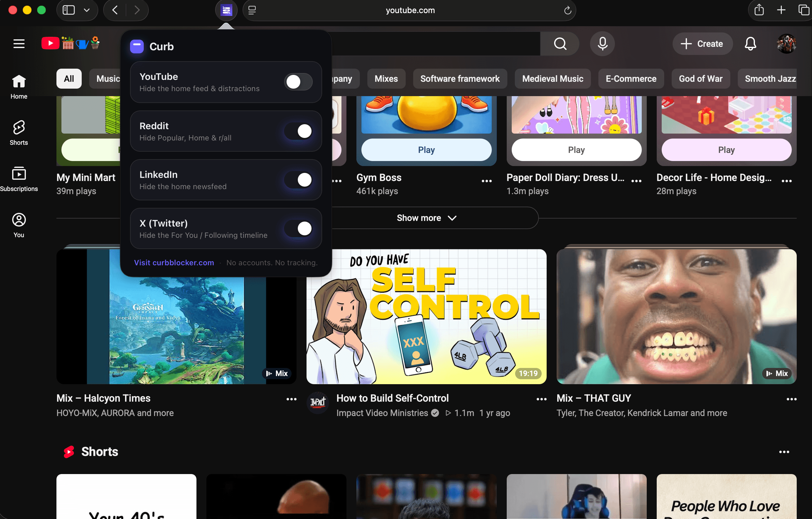The height and width of the screenshot is (519, 812).
Task: Start voice search with microphone icon
Action: click(602, 43)
